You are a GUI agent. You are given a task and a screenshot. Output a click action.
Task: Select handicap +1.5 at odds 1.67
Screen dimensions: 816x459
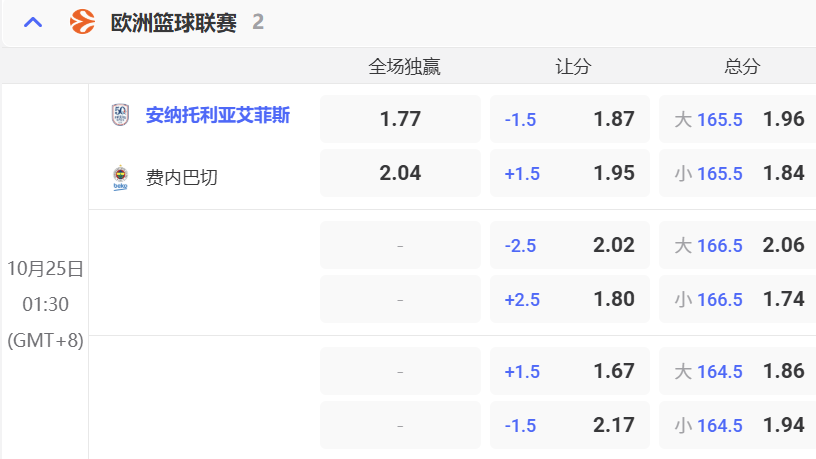tap(570, 371)
